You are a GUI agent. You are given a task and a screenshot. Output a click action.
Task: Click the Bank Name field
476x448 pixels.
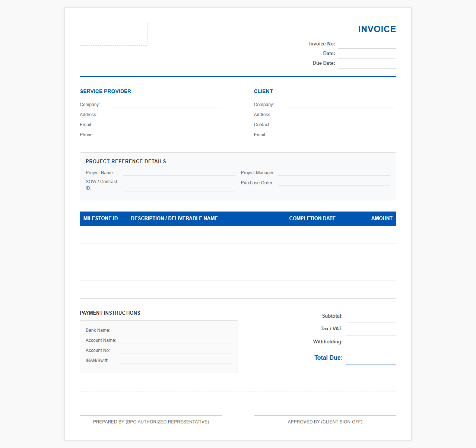coord(175,330)
